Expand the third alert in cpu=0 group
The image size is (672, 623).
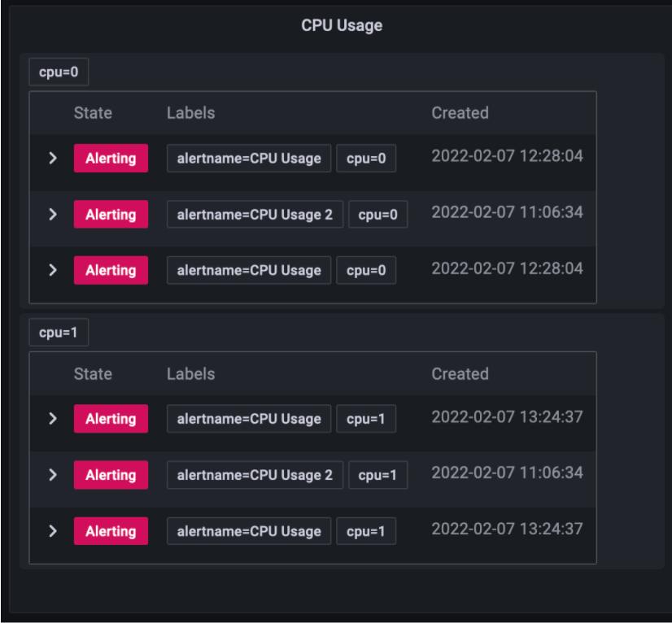tap(53, 270)
